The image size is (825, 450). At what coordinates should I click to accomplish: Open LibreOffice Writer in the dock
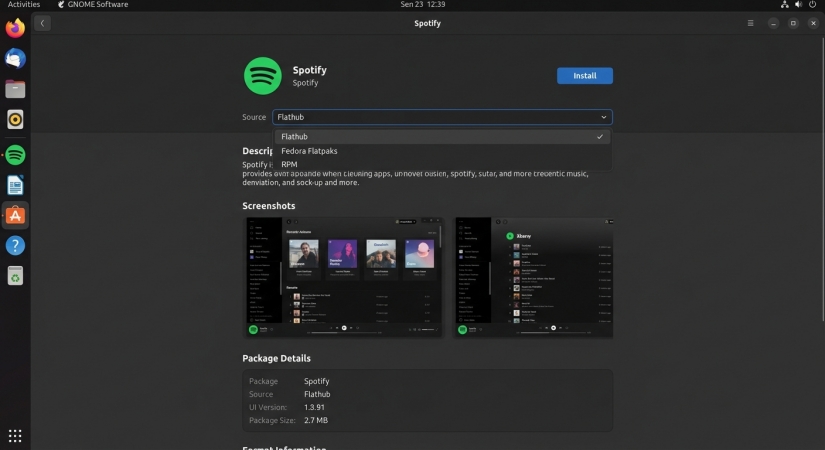pyautogui.click(x=15, y=185)
